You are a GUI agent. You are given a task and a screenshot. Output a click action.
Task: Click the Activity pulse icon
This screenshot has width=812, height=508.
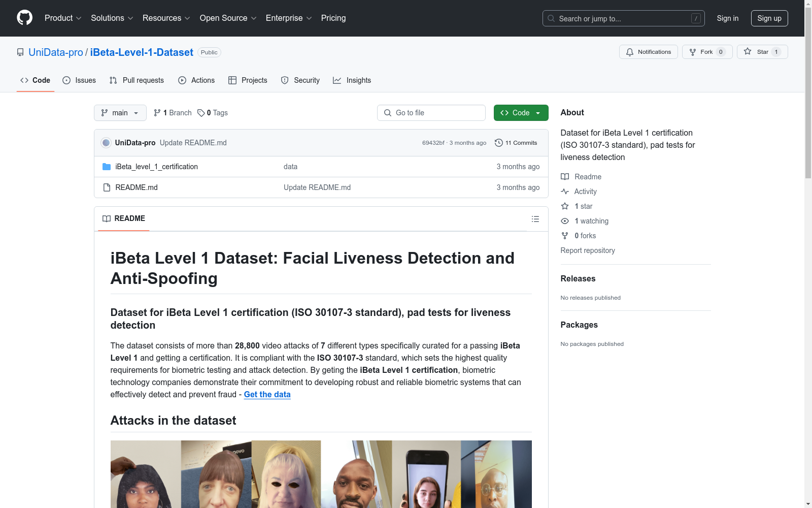coord(565,192)
